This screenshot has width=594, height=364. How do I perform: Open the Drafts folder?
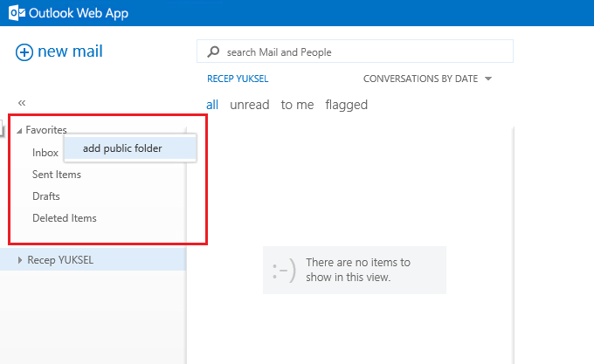(45, 196)
